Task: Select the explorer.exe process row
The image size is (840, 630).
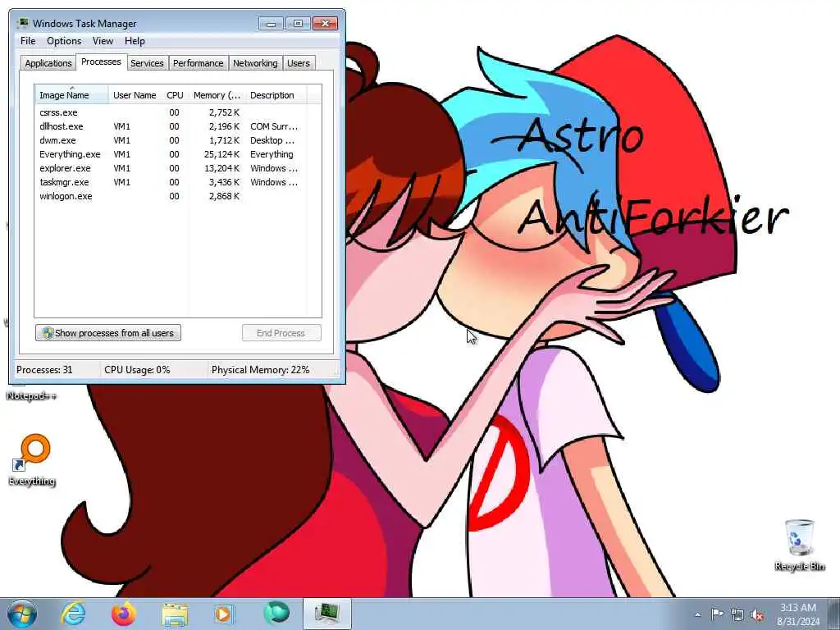Action: pyautogui.click(x=171, y=168)
